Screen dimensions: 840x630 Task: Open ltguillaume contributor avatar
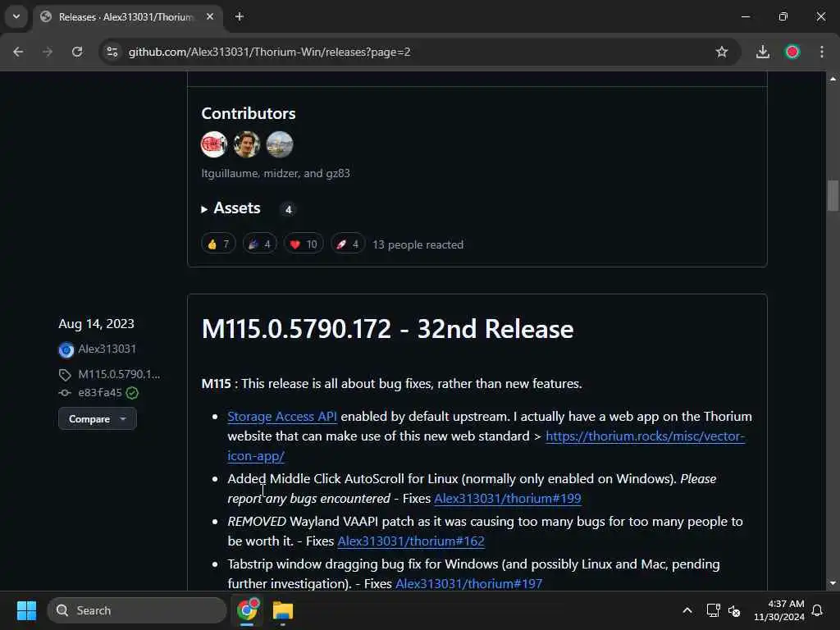[214, 144]
